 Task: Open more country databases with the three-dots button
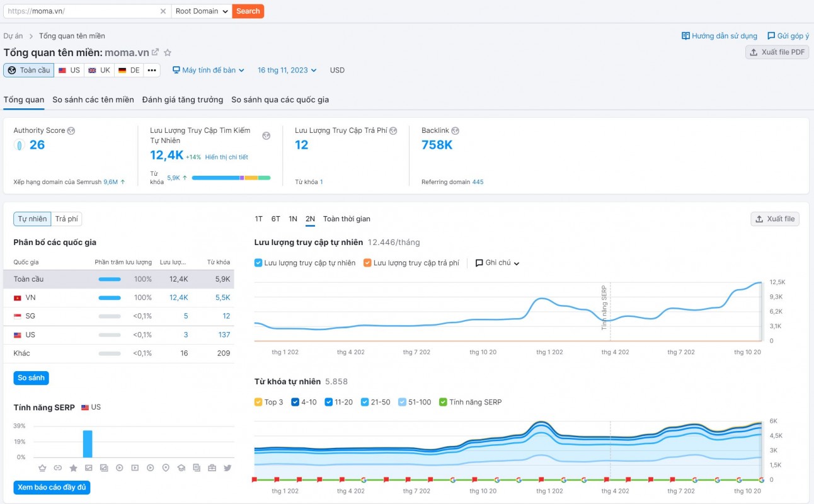(x=152, y=71)
